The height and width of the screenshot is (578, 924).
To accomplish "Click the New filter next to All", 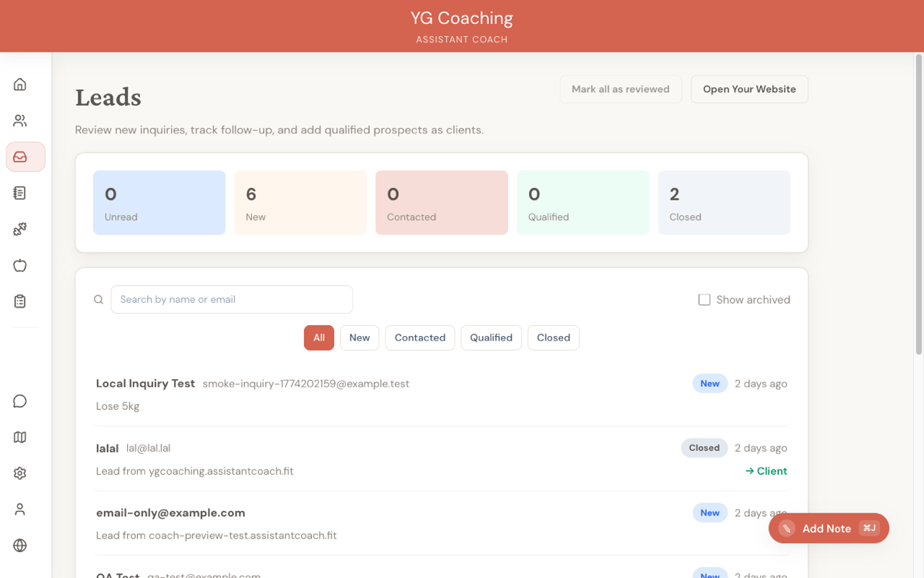I will [360, 338].
